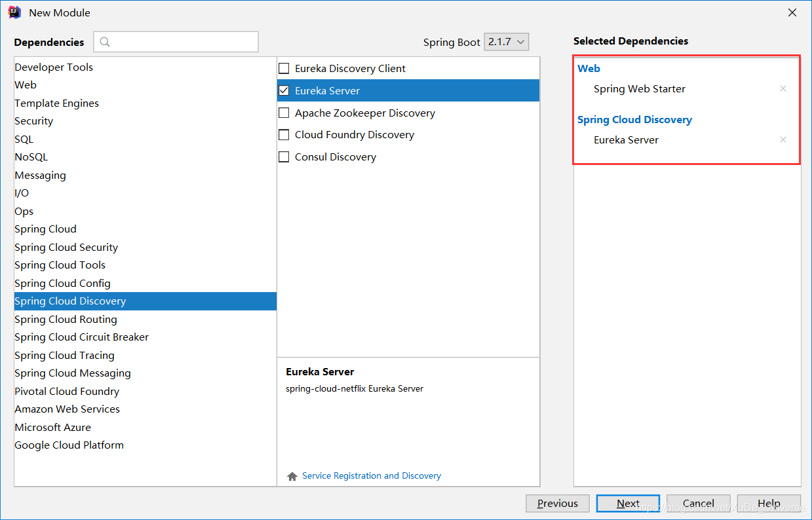Image resolution: width=812 pixels, height=520 pixels.
Task: Open the Spring Boot version dropdown
Action: (x=507, y=42)
